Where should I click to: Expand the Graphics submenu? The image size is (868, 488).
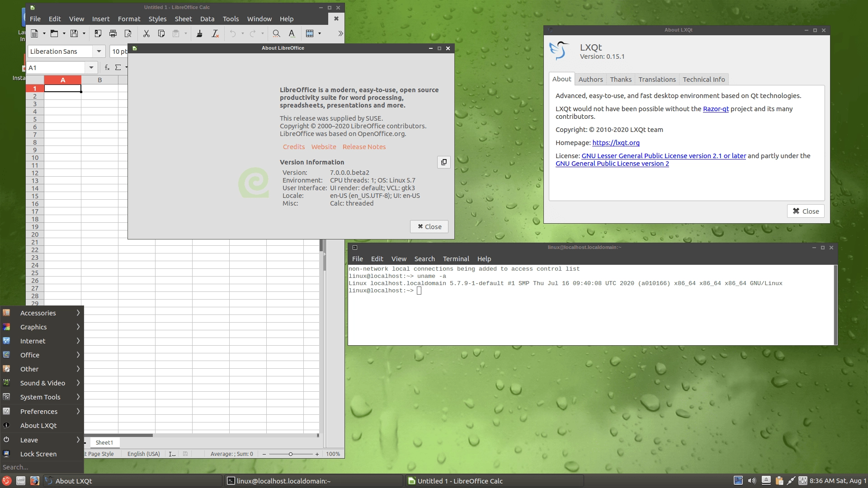[x=42, y=327]
